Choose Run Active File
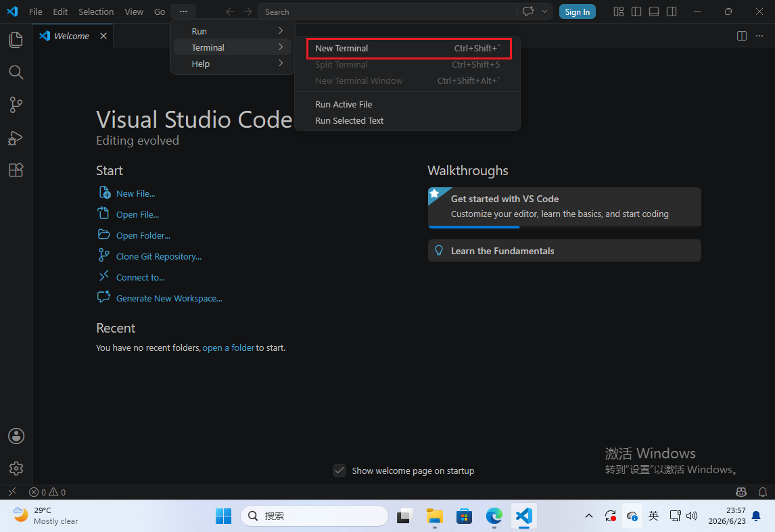The image size is (775, 532). click(x=407, y=104)
